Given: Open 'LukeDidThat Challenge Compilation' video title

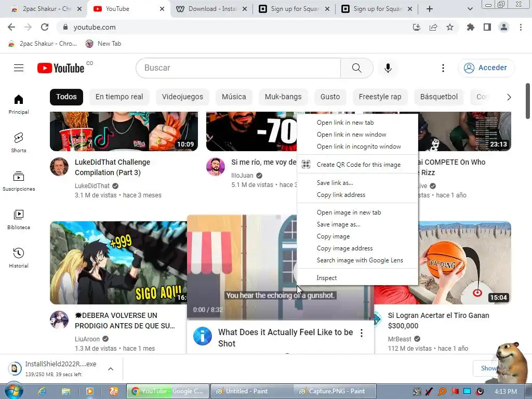Looking at the screenshot, I should click(x=112, y=167).
